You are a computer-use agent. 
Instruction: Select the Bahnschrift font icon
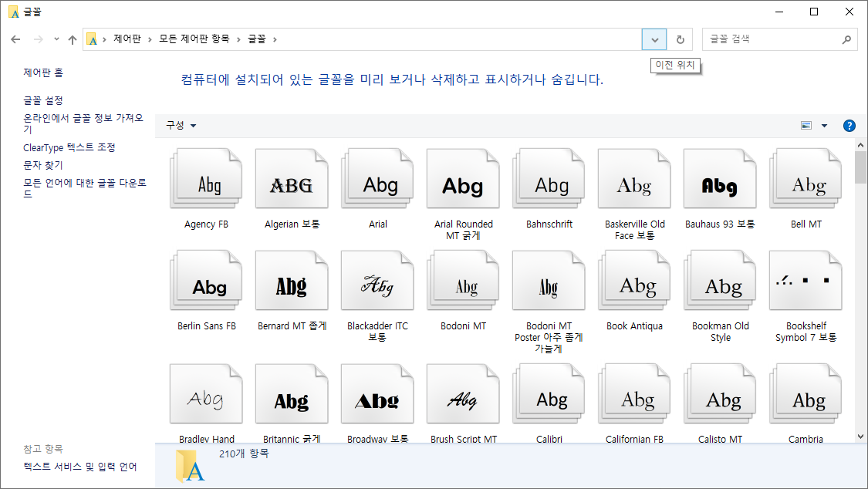549,179
